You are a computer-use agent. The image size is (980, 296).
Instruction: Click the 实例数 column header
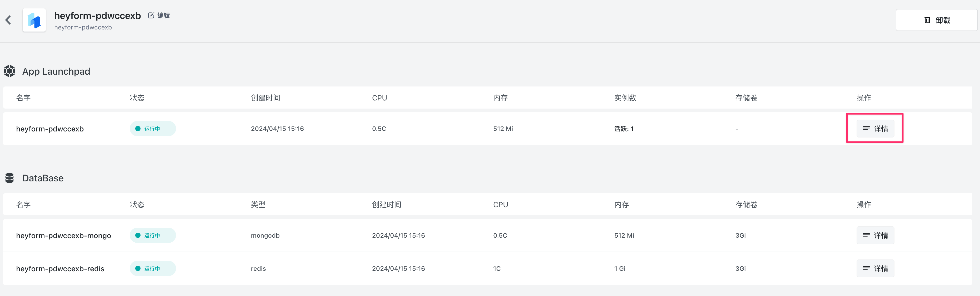(x=625, y=98)
